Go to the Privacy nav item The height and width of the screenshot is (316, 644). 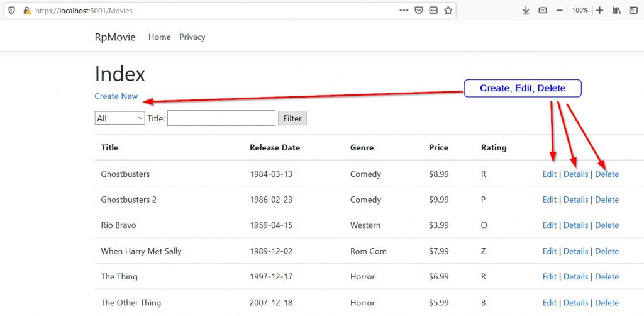click(x=192, y=37)
